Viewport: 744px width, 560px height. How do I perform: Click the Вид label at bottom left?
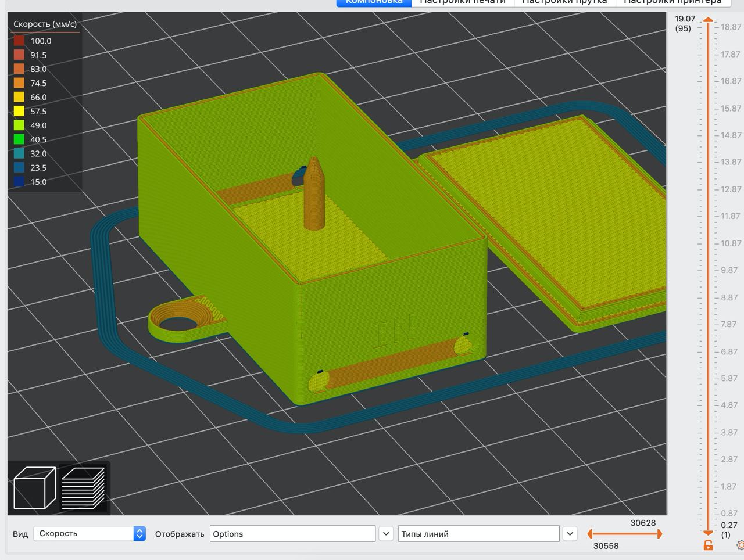tap(20, 534)
